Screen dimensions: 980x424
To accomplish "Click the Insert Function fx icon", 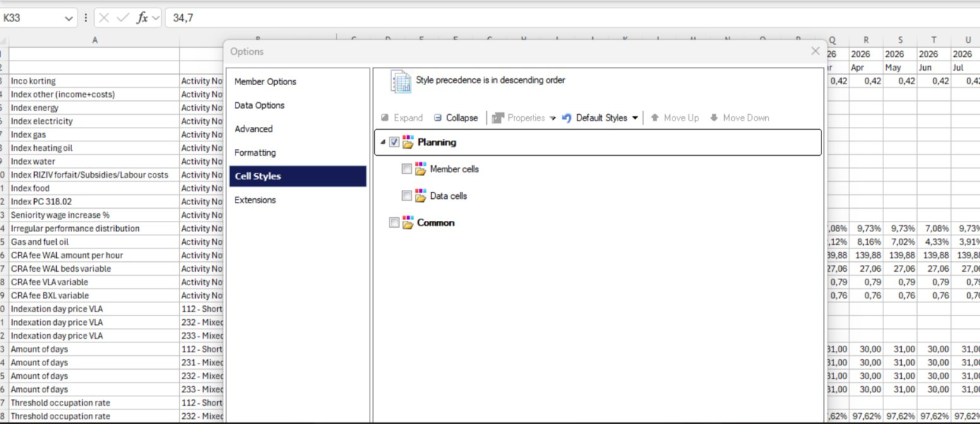I will [x=143, y=18].
